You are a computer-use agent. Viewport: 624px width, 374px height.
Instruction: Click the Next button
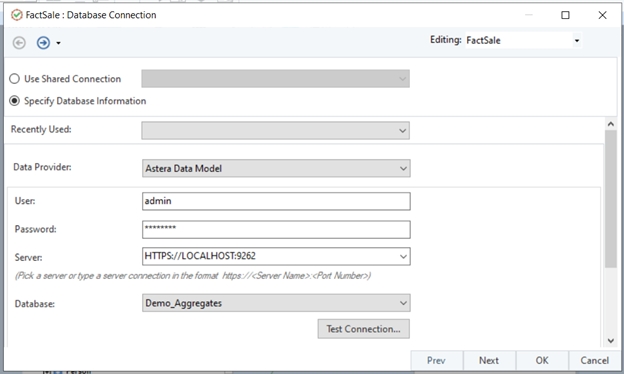coord(489,360)
